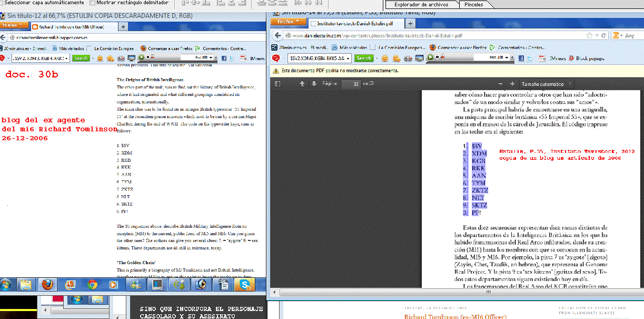The height and width of the screenshot is (319, 644).
Task: Expand the right toolbar search box dropdown
Action: [349, 58]
